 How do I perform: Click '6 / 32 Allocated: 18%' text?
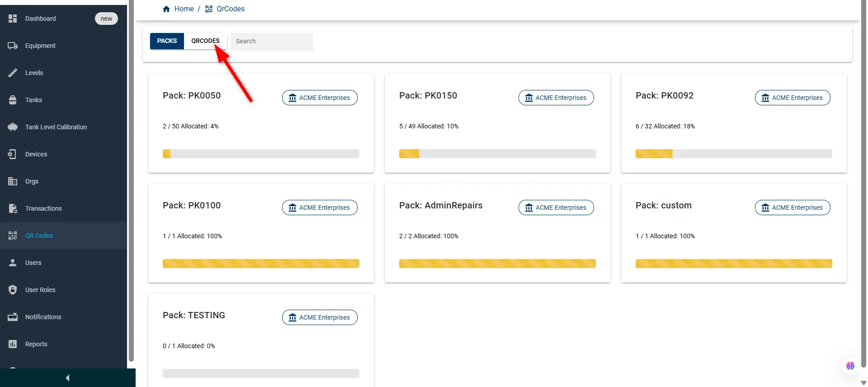[x=665, y=126]
